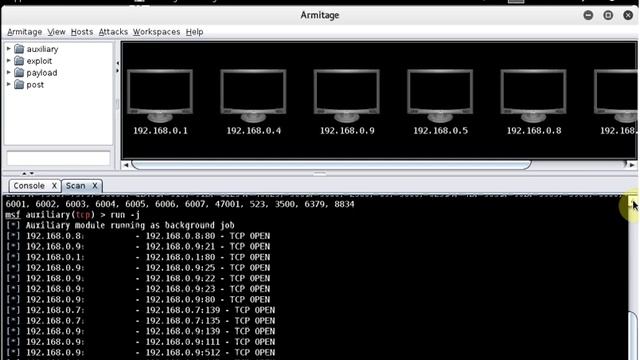Image resolution: width=640 pixels, height=360 pixels.
Task: Select the 192.168.0.5 host icon
Action: (x=440, y=96)
